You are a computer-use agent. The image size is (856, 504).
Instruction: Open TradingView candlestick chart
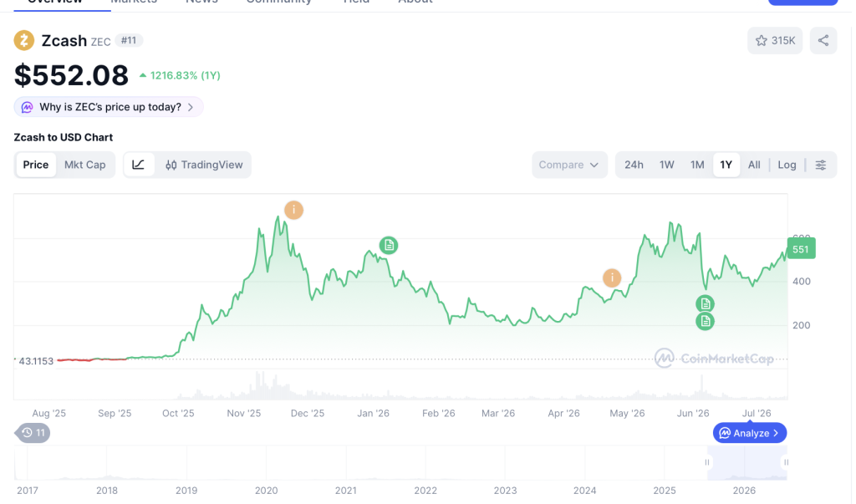coord(204,165)
